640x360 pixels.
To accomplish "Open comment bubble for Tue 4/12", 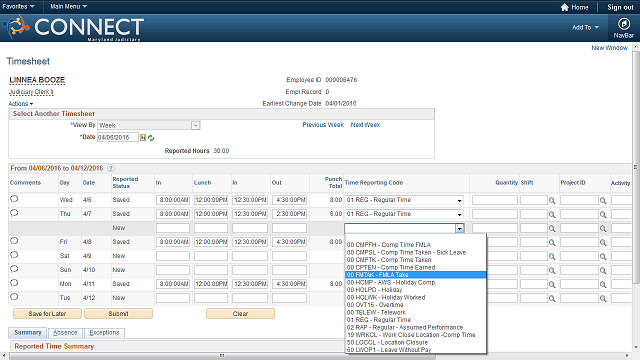I will tap(14, 297).
